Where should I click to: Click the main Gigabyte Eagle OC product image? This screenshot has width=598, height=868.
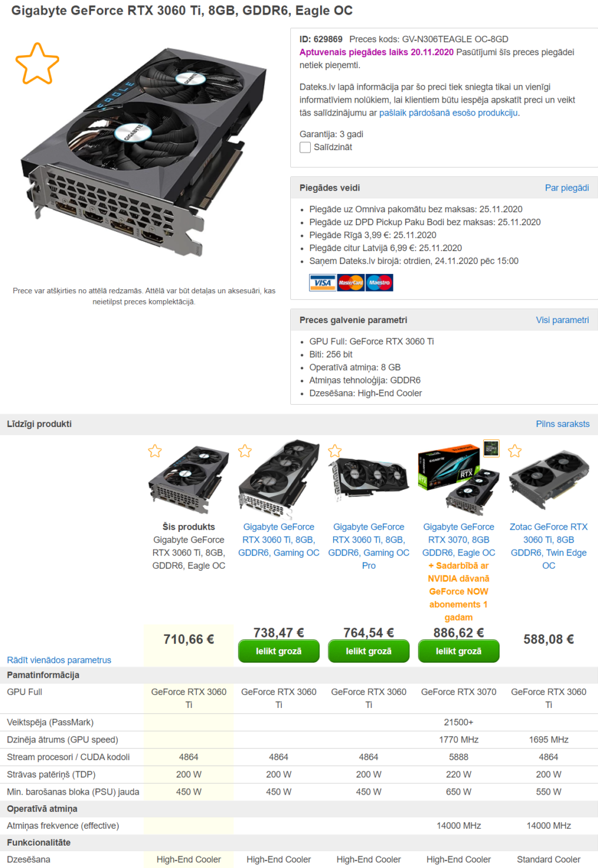click(x=144, y=152)
